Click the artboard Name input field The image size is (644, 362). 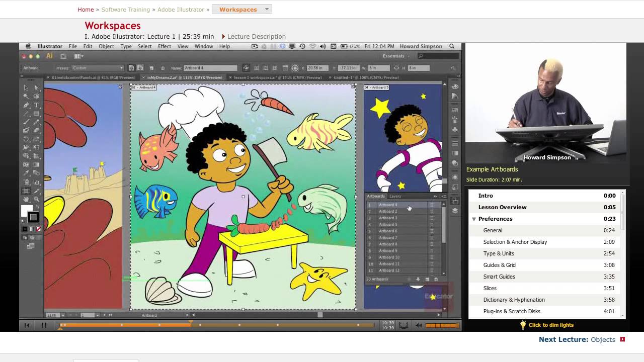pos(211,68)
